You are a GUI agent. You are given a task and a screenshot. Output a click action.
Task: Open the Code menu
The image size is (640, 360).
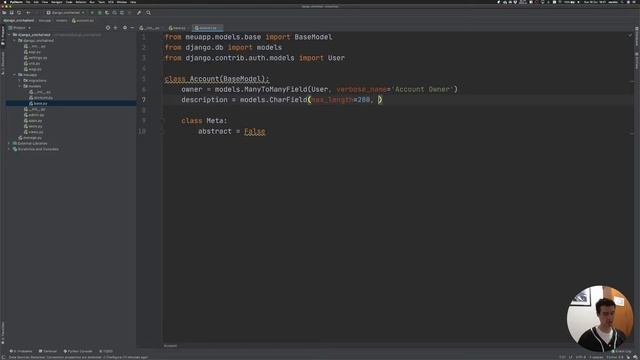click(x=69, y=2)
